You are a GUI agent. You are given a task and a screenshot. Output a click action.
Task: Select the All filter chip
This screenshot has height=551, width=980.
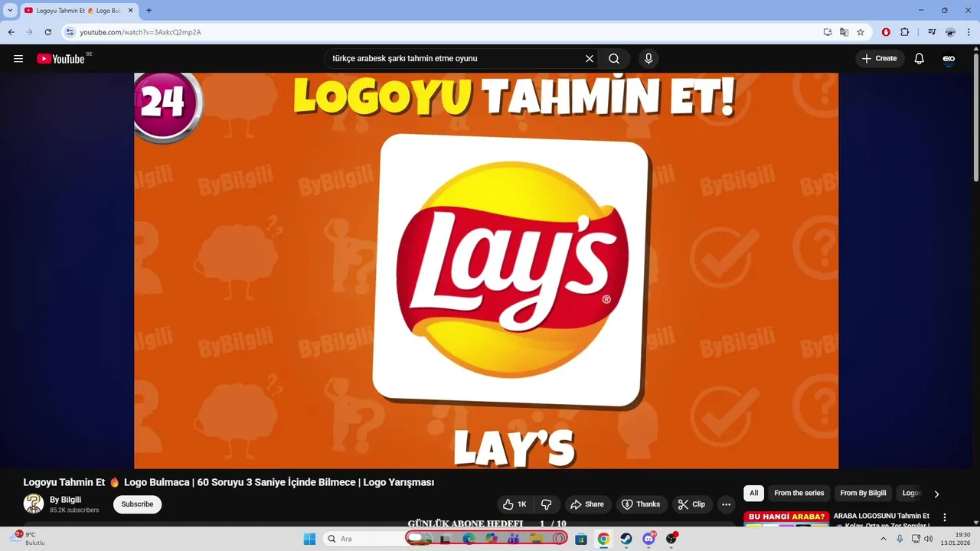pyautogui.click(x=753, y=493)
